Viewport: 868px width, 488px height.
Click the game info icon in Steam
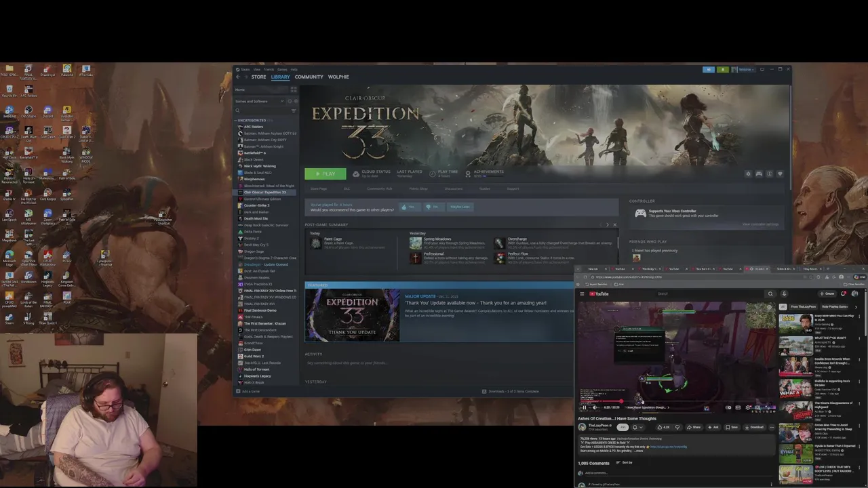click(x=770, y=174)
